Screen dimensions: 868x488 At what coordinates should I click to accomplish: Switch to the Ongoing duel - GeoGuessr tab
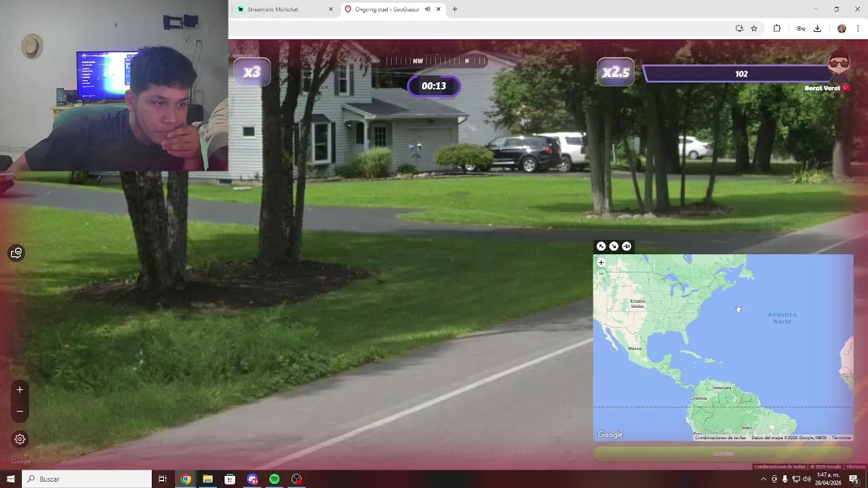pyautogui.click(x=387, y=9)
